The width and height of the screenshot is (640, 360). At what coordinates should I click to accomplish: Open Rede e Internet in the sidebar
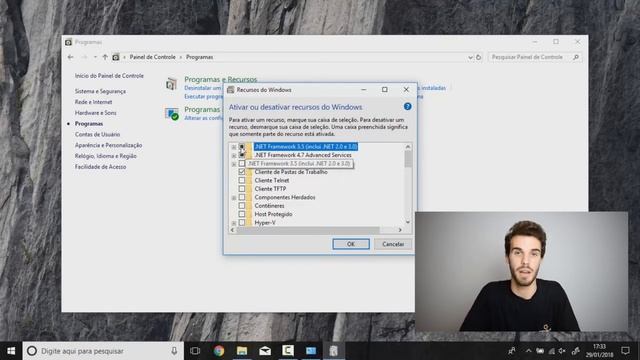tap(93, 102)
